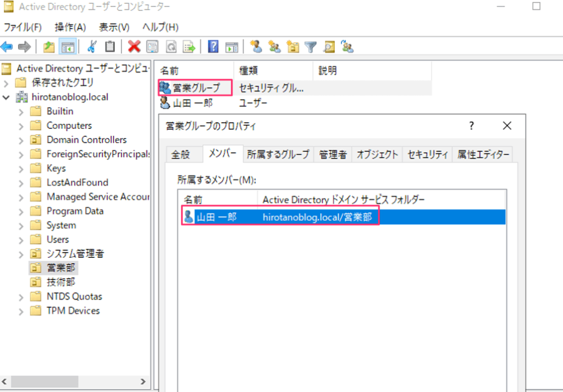Toggle the Show/Hide Action Pane icon
The height and width of the screenshot is (392, 563).
231,47
